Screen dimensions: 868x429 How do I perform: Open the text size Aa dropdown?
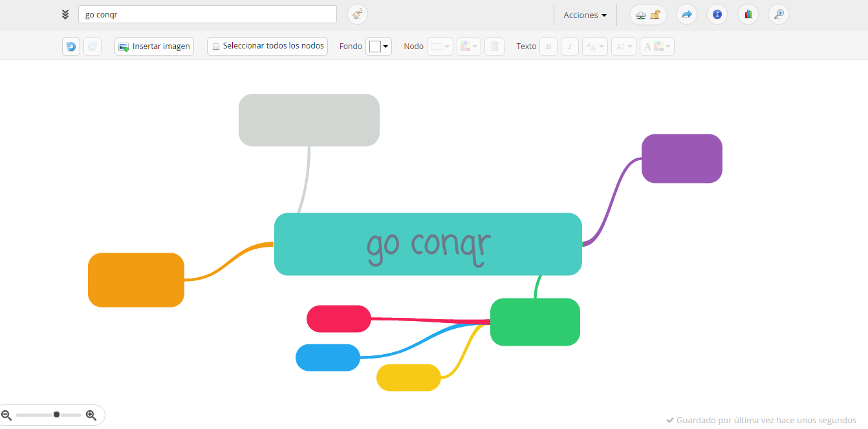click(x=594, y=46)
